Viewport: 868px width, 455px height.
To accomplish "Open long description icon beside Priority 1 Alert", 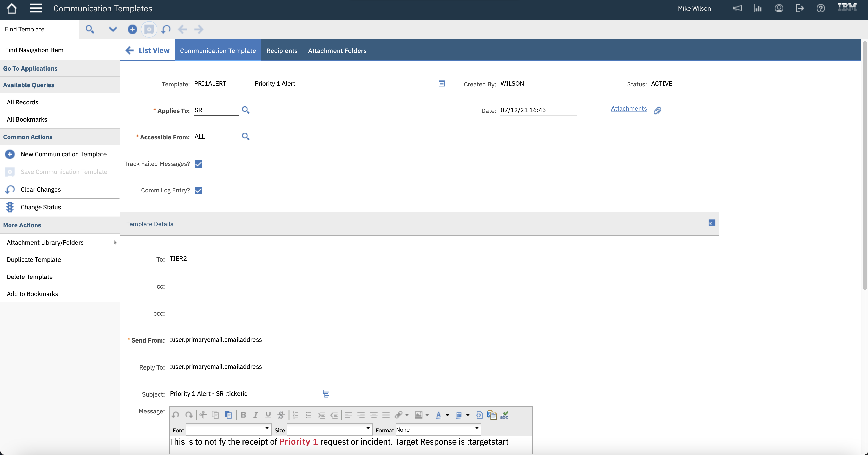I will click(x=442, y=84).
